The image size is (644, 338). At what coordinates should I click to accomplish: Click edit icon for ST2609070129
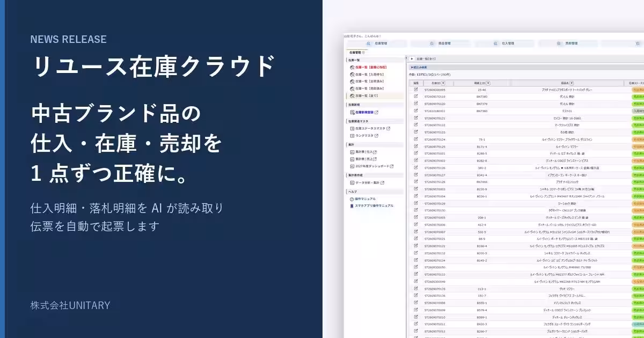(415, 203)
